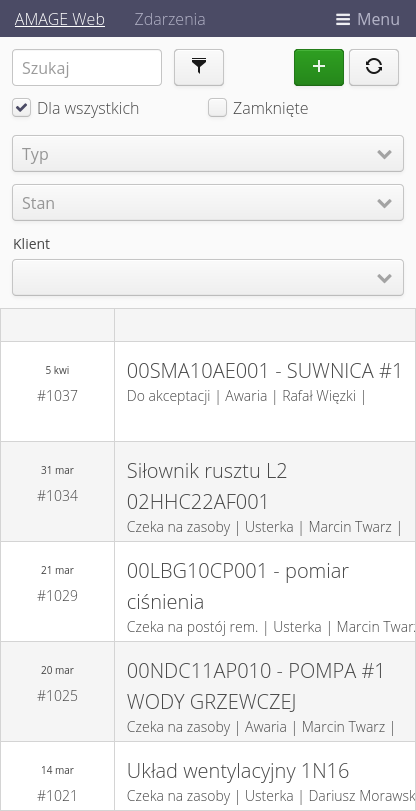Screen dimensions: 416x811
Task: Focus the Szukaj search field
Action: pos(87,67)
